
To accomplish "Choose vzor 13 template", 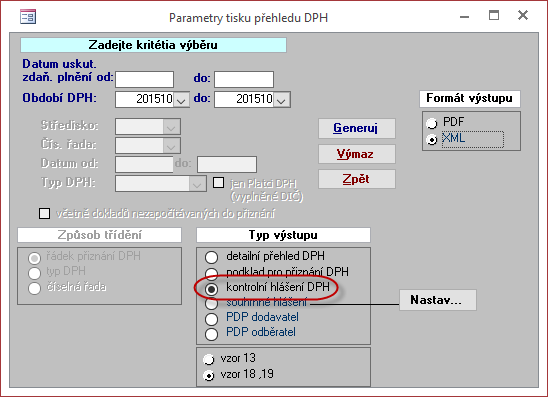I will pyautogui.click(x=209, y=359).
